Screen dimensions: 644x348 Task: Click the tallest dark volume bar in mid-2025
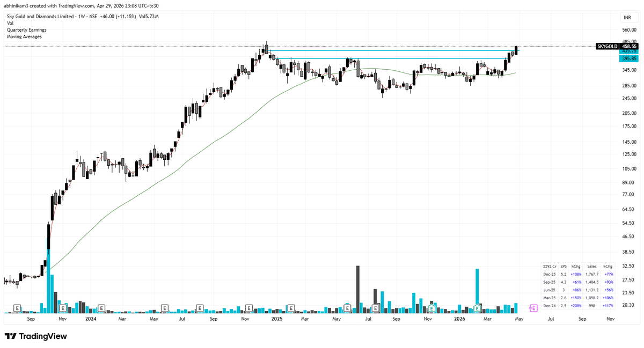point(357,288)
